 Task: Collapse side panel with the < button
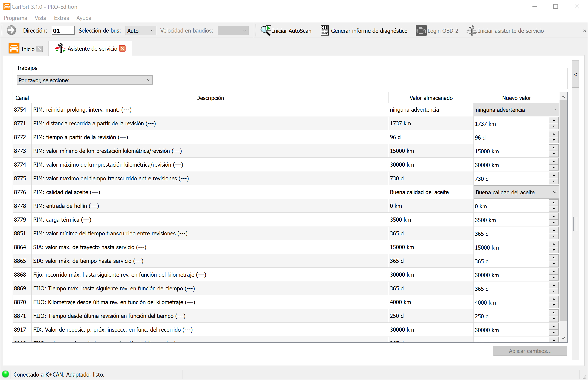click(575, 74)
